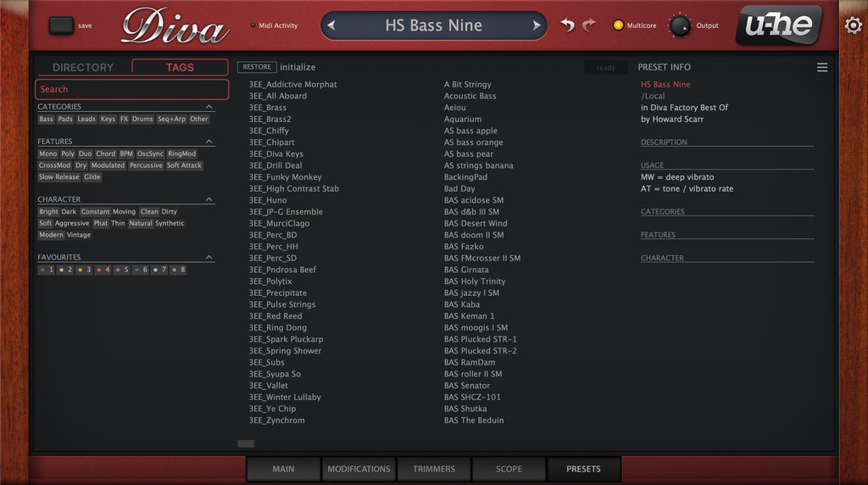Collapse the Favourites section

click(x=209, y=257)
